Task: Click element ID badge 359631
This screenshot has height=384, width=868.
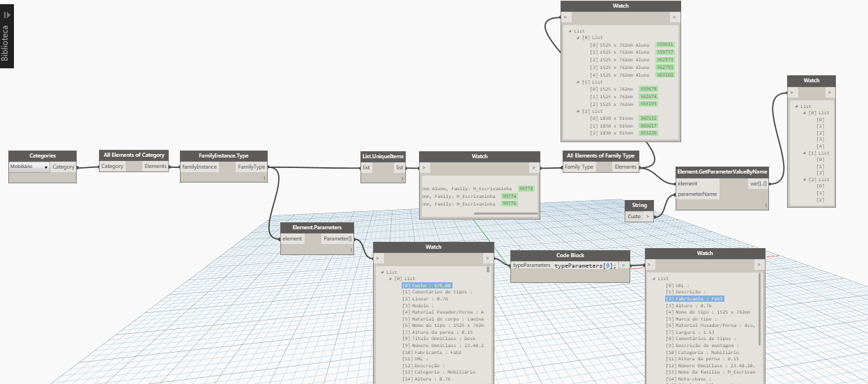Action: [x=664, y=45]
